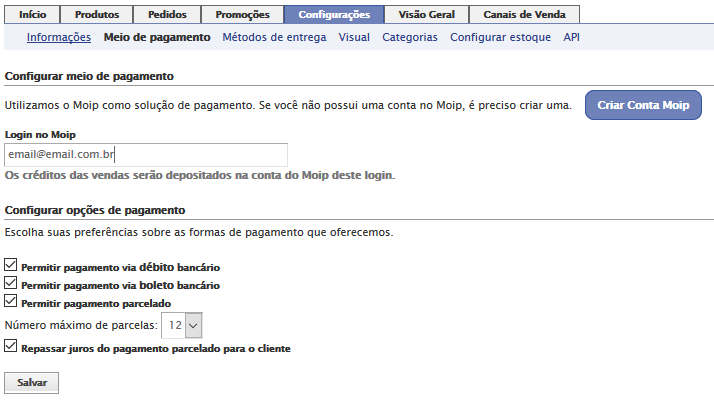Click the API settings link
The image size is (714, 406).
(x=571, y=37)
